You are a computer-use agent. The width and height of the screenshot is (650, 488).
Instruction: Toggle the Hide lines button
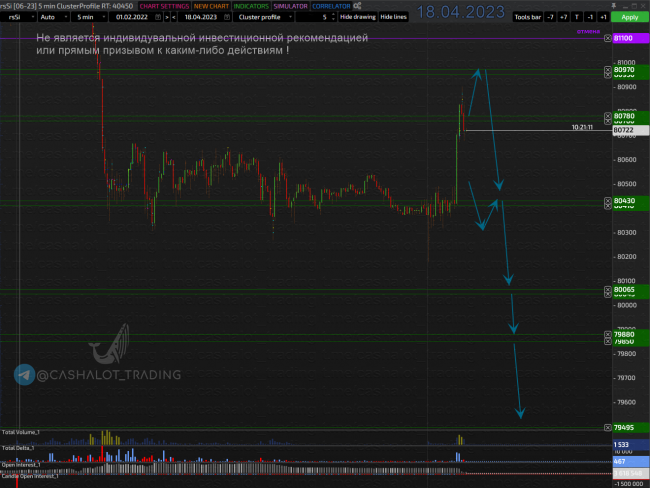click(x=393, y=17)
